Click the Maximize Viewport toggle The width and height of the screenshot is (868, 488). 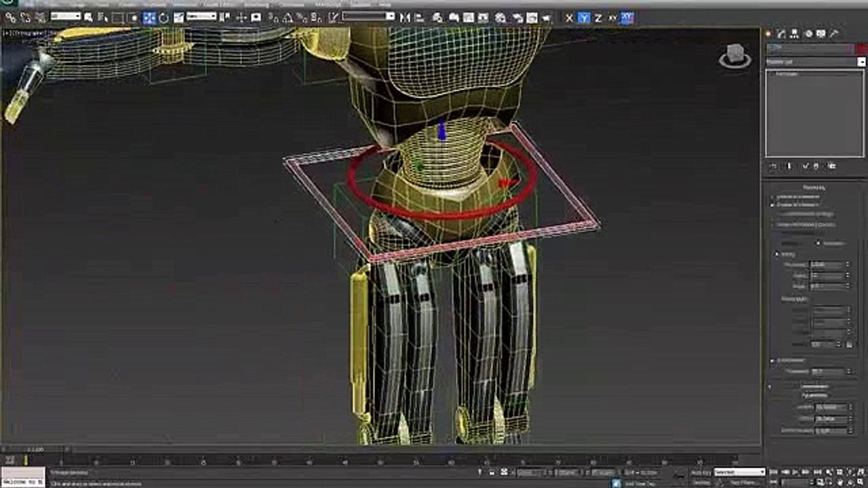point(861,482)
